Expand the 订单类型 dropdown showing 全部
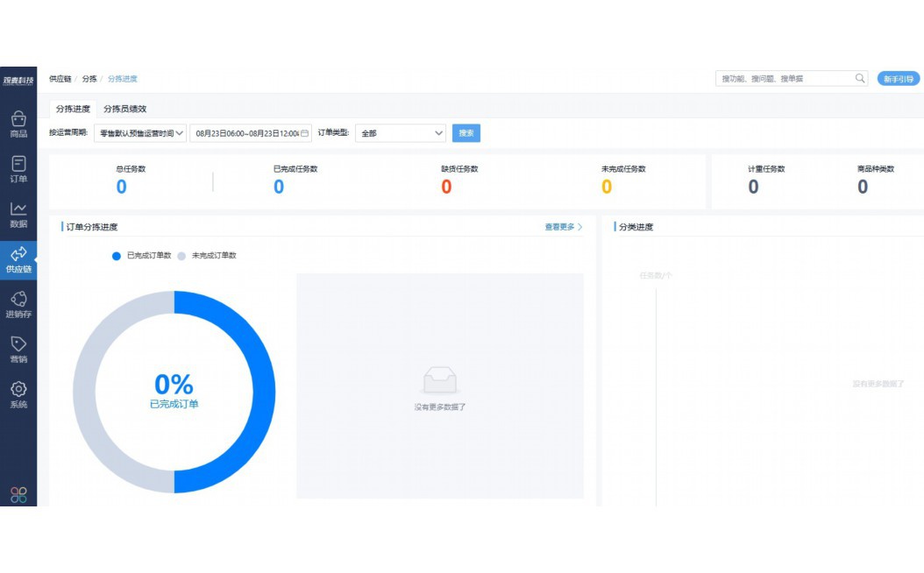 (401, 133)
